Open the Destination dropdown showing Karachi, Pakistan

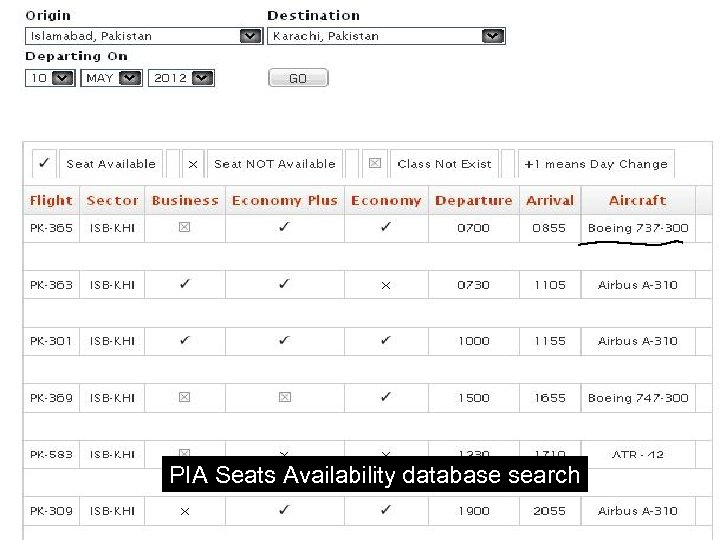(x=386, y=36)
